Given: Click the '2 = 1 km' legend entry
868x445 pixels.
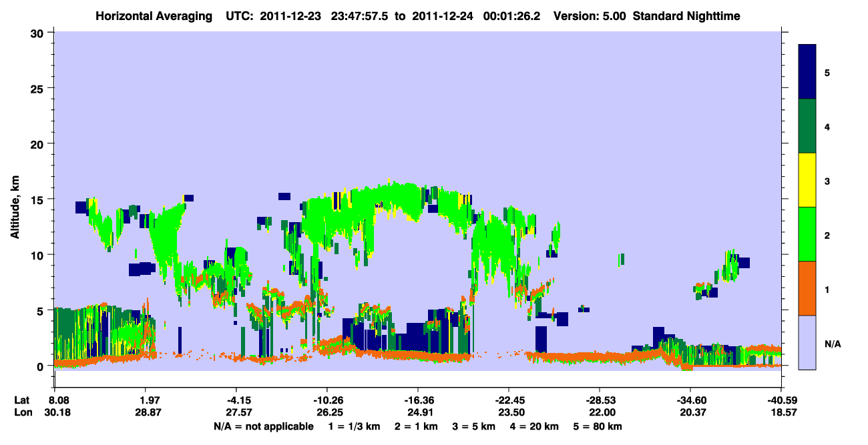Looking at the screenshot, I should pos(417,427).
